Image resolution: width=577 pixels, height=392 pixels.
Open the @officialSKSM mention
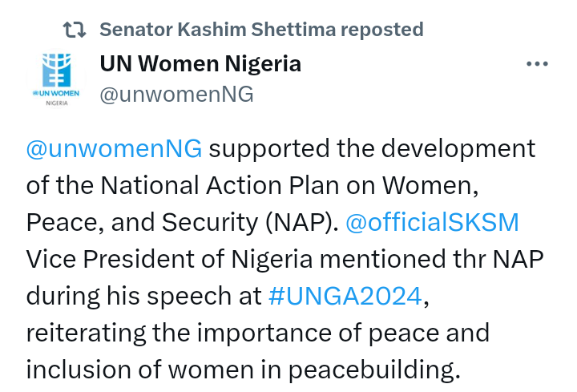coord(432,222)
